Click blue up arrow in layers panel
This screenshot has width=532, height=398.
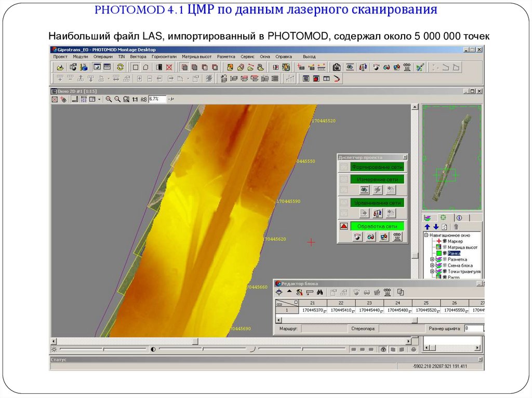(x=427, y=227)
